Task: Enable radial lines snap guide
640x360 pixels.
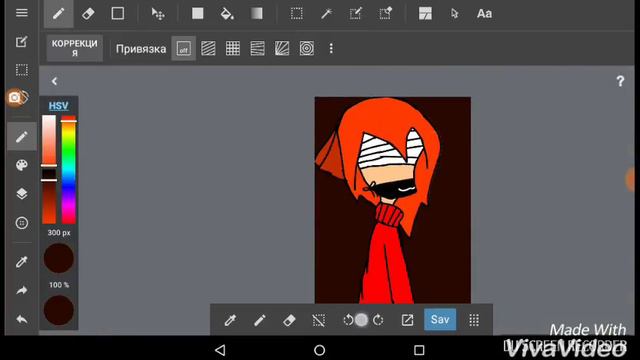Action: pyautogui.click(x=282, y=49)
